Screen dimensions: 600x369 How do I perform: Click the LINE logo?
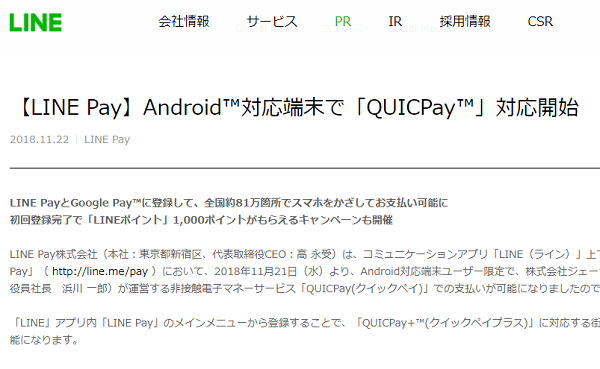[x=36, y=22]
